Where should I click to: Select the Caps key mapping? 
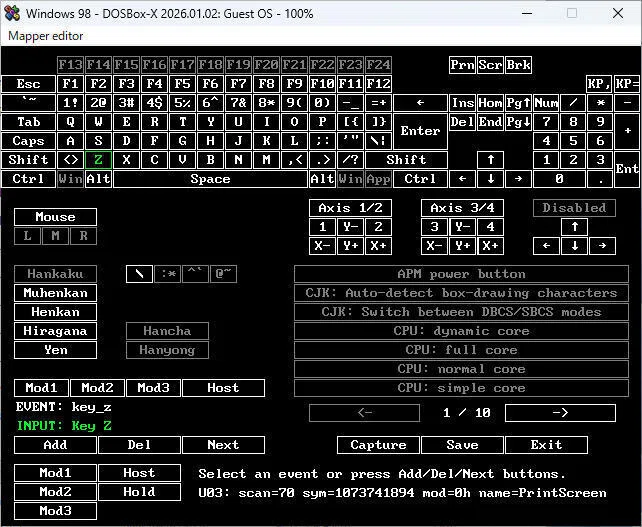tap(28, 140)
